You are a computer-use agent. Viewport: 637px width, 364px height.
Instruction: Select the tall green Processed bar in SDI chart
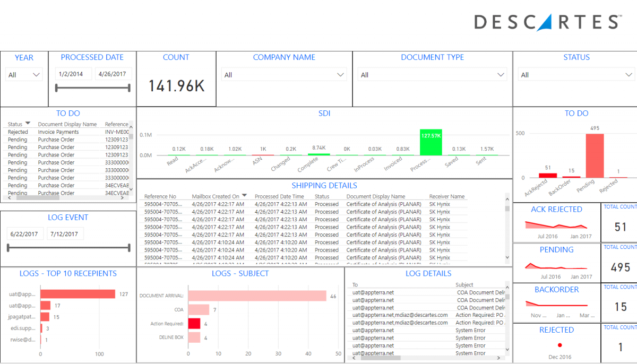(x=431, y=142)
